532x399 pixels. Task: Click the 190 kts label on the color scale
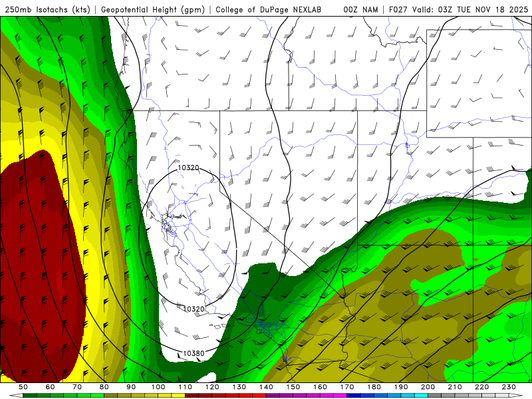tap(401, 387)
